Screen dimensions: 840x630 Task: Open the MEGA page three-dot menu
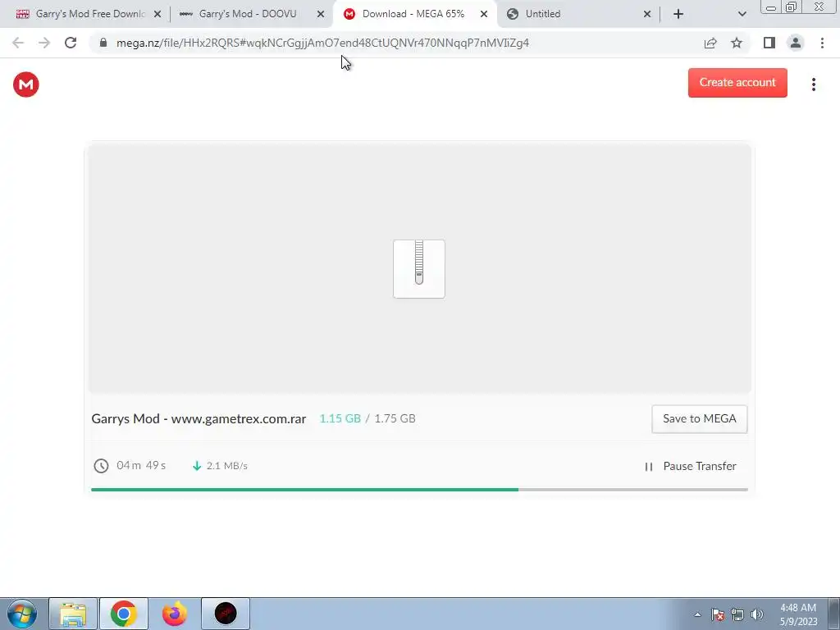coord(813,84)
